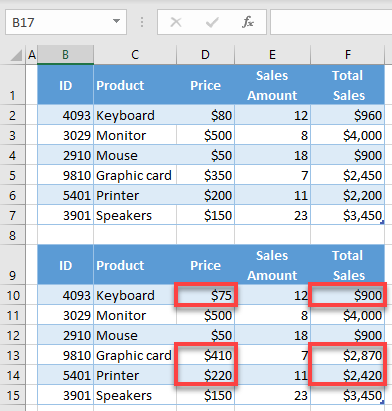Select the $2,420 total sales cell
Viewport: 392px width, 411px height.
[348, 375]
